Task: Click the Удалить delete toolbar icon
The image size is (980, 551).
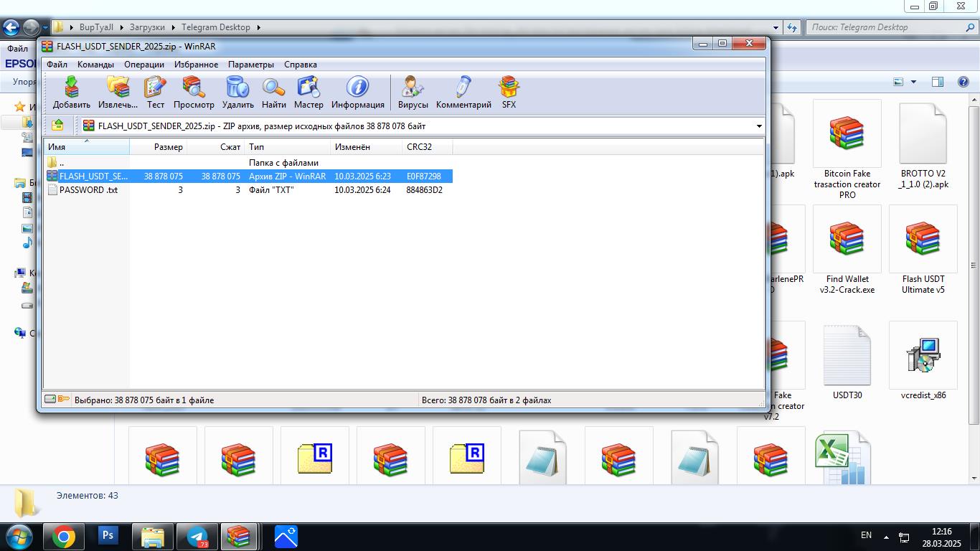Action: 237,92
